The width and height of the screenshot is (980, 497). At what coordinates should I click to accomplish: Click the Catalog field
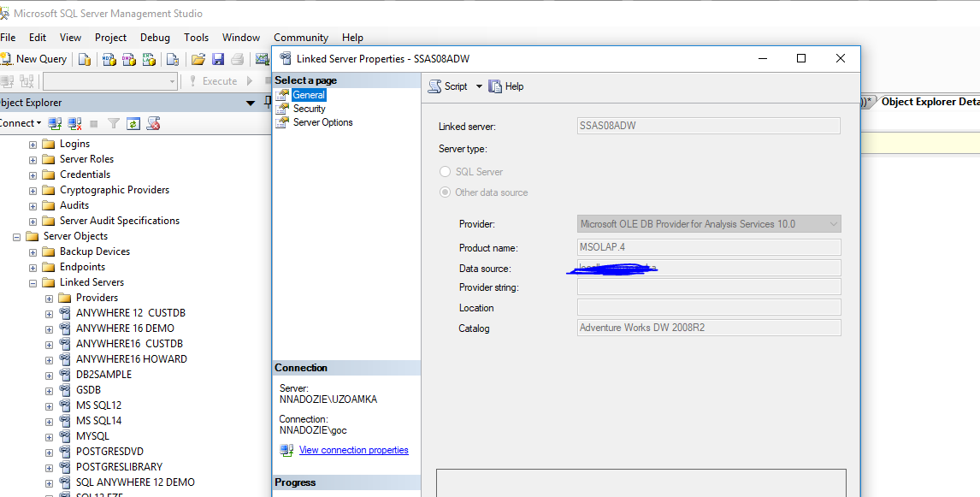tap(709, 328)
